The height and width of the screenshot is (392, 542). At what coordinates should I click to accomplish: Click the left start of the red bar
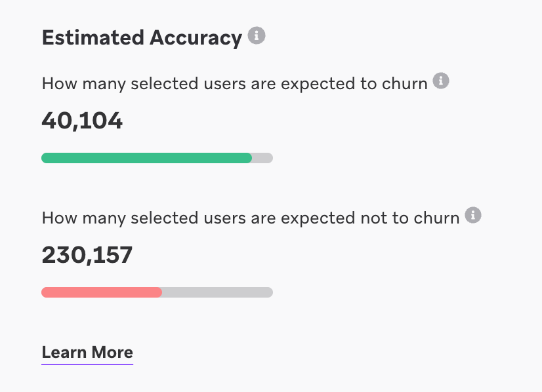tap(44, 292)
